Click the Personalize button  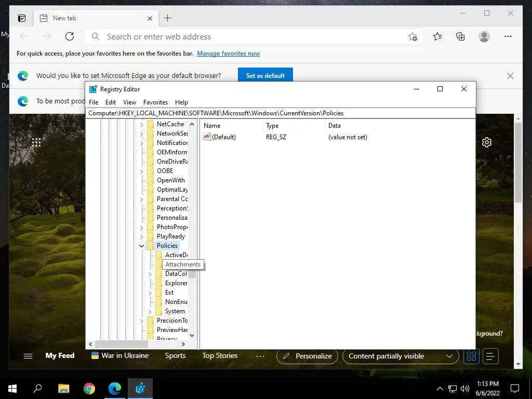307,356
